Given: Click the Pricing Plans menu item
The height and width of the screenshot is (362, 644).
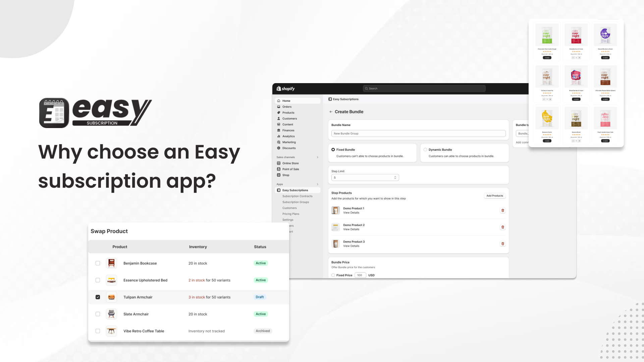Looking at the screenshot, I should click(x=290, y=214).
